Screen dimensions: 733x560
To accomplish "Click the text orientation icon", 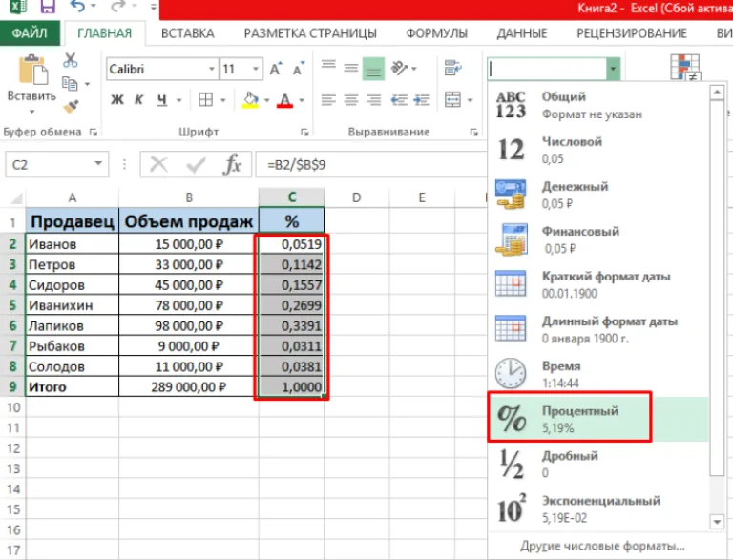I will [x=400, y=69].
